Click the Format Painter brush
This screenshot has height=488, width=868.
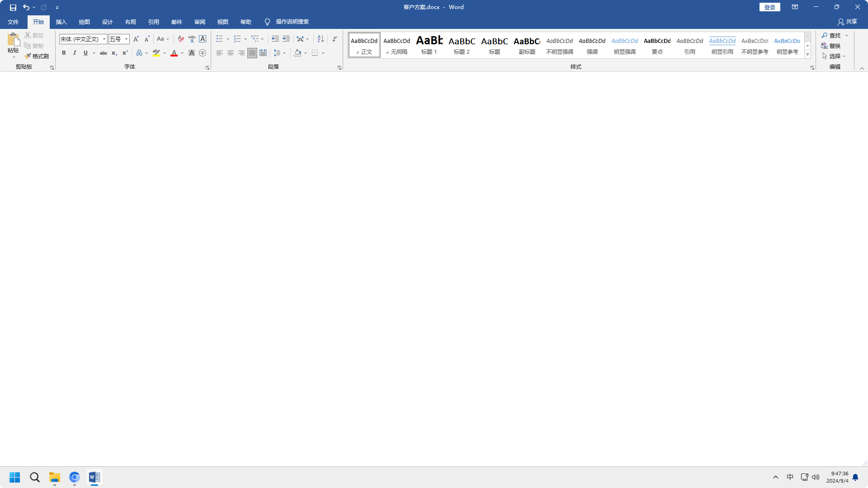click(37, 56)
